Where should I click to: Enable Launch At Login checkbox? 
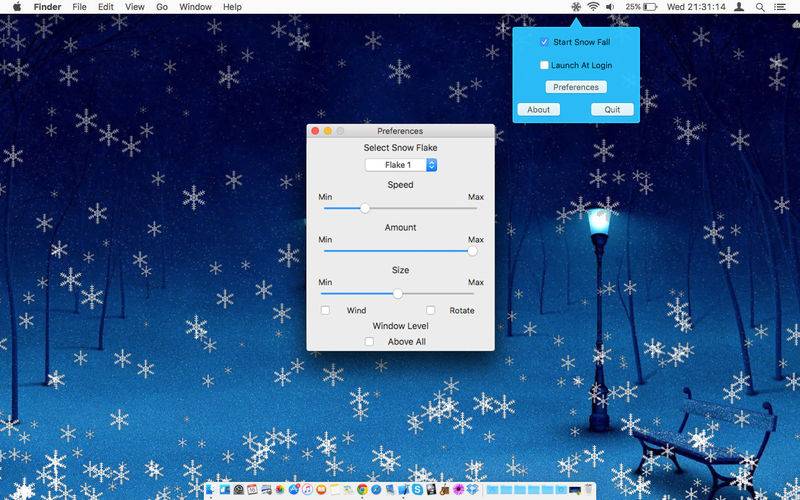544,65
